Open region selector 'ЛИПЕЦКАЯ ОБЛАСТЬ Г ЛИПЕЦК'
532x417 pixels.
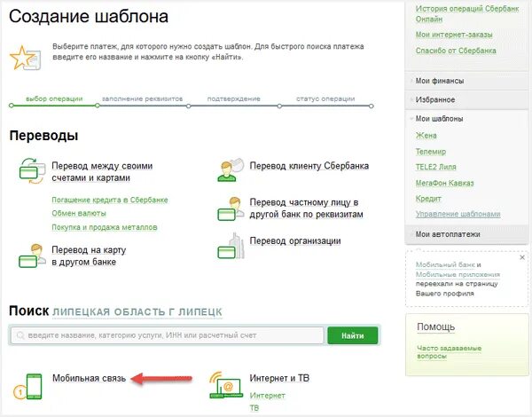click(137, 312)
